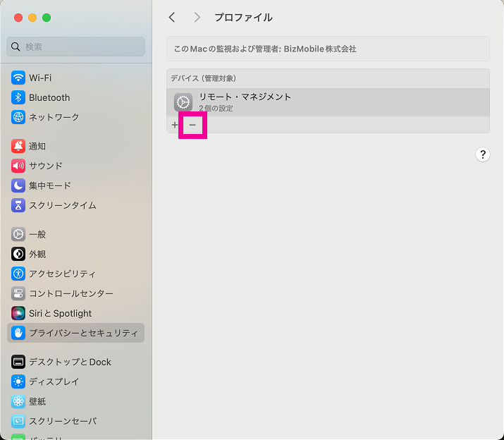Open 通知 notification settings
Viewport: 504px width, 440px height.
click(x=37, y=146)
